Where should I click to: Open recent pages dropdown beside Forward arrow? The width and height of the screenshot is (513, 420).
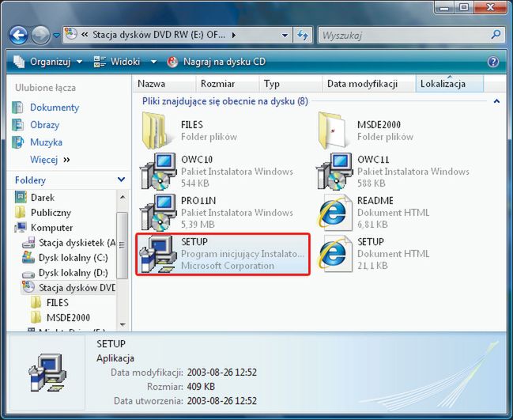tap(57, 35)
